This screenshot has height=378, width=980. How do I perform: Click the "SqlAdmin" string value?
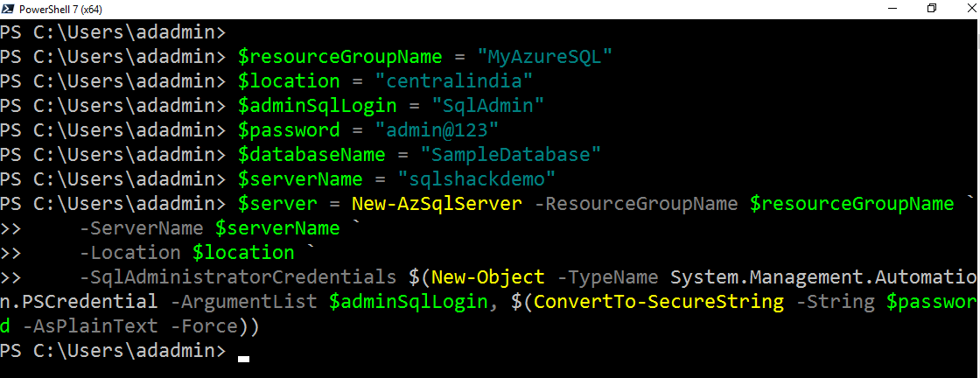click(x=488, y=106)
